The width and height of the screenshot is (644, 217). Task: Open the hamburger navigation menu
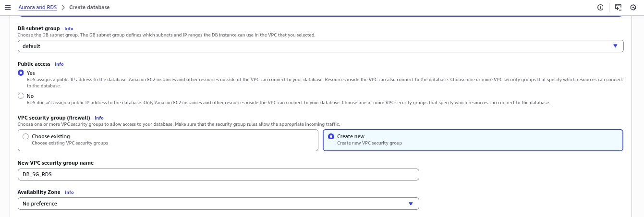pos(8,7)
